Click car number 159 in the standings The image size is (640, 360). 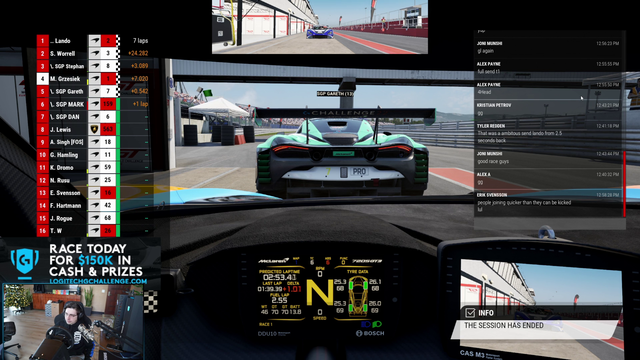click(x=108, y=104)
